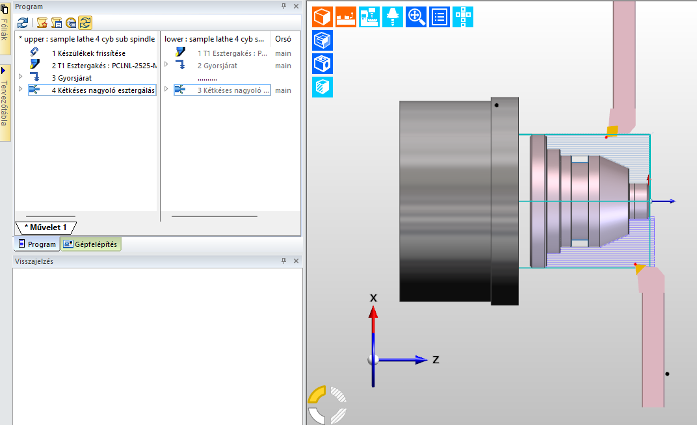Toggle the highlighted synchronize icon in Program toolbar
Viewport: 699px width, 426px height.
85,22
